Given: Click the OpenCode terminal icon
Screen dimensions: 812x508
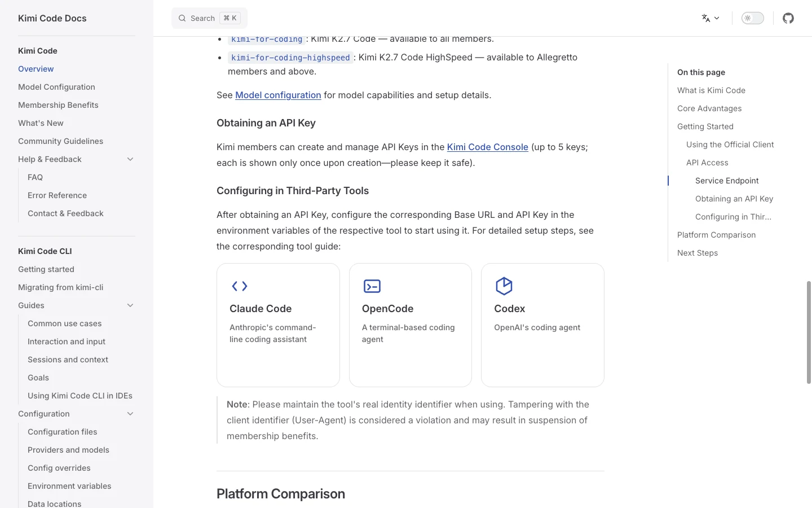Looking at the screenshot, I should (x=372, y=286).
